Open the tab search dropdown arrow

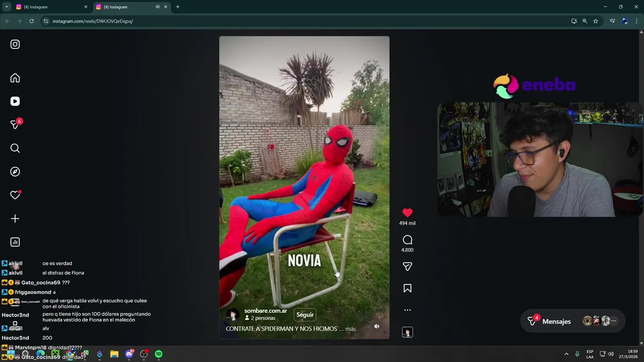coord(7,7)
